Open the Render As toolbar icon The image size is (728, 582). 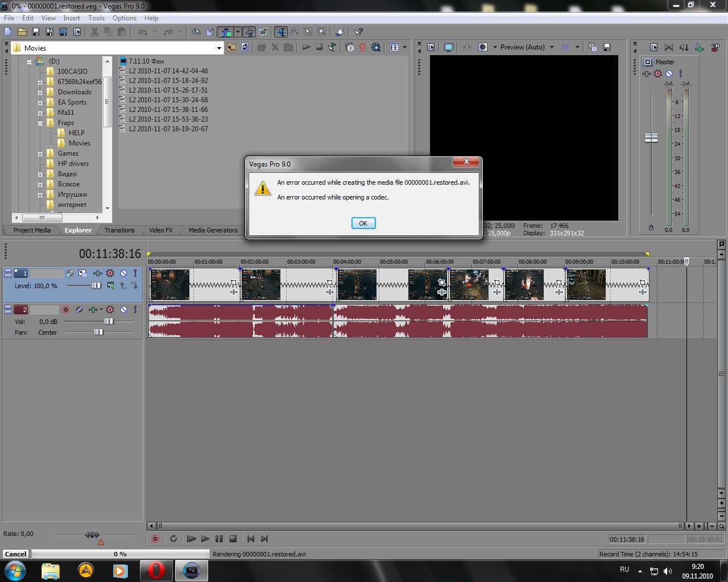pyautogui.click(x=63, y=32)
